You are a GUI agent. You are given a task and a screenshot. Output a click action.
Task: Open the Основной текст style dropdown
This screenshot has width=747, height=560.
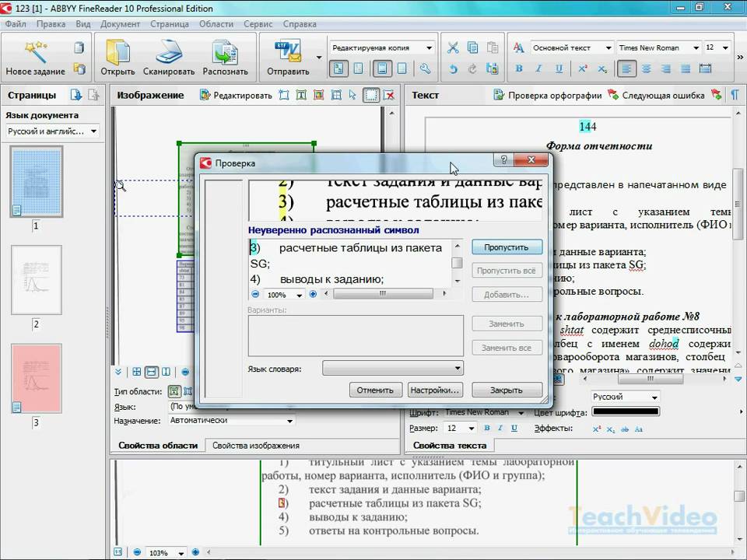[x=608, y=47]
